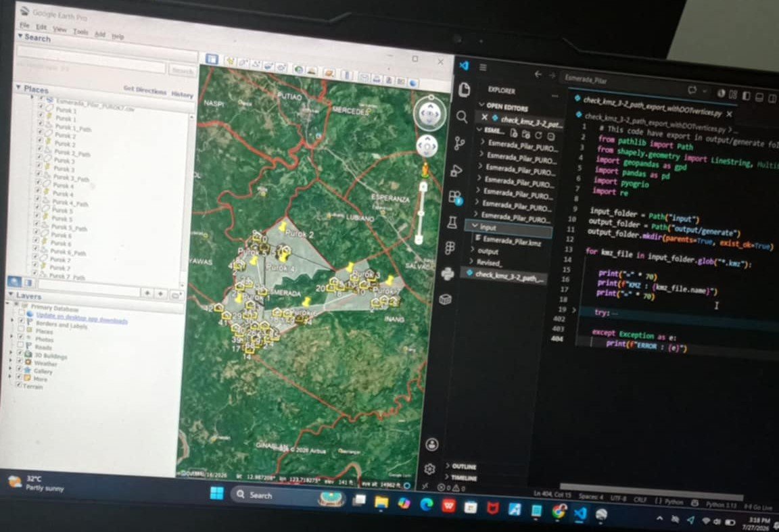Image resolution: width=779 pixels, height=532 pixels.
Task: Click Refresh Explorer icon
Action: pyautogui.click(x=538, y=135)
